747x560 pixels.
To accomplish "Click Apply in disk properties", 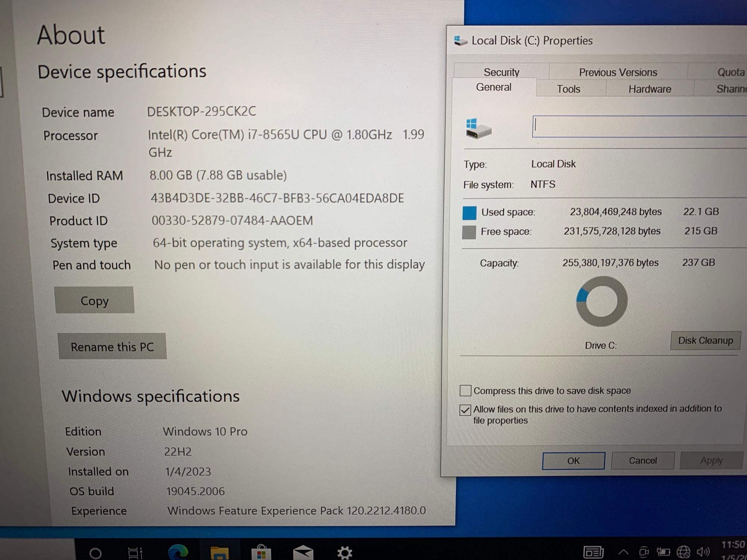I will click(x=712, y=460).
